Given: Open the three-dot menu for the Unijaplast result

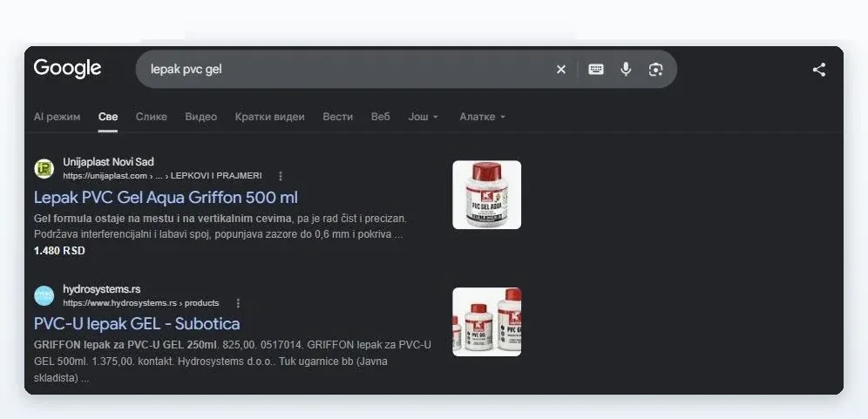Looking at the screenshot, I should pyautogui.click(x=280, y=176).
